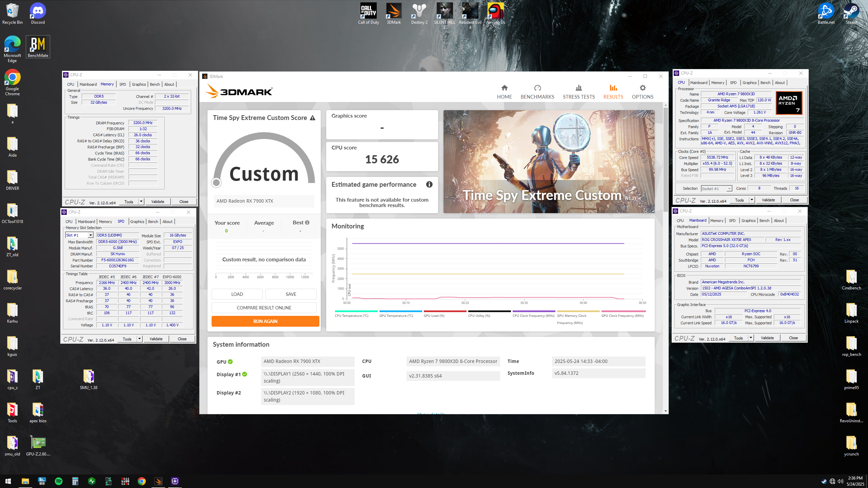Toggle CPU Clock Frequency legend in Monitoring
This screenshot has height=488, width=868.
(x=534, y=314)
